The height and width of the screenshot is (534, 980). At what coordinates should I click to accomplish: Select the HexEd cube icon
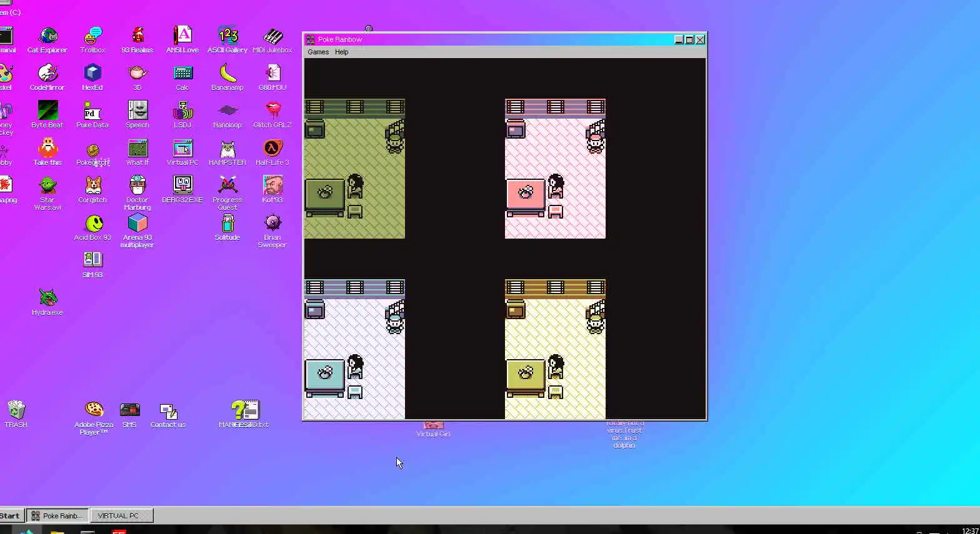(x=92, y=77)
